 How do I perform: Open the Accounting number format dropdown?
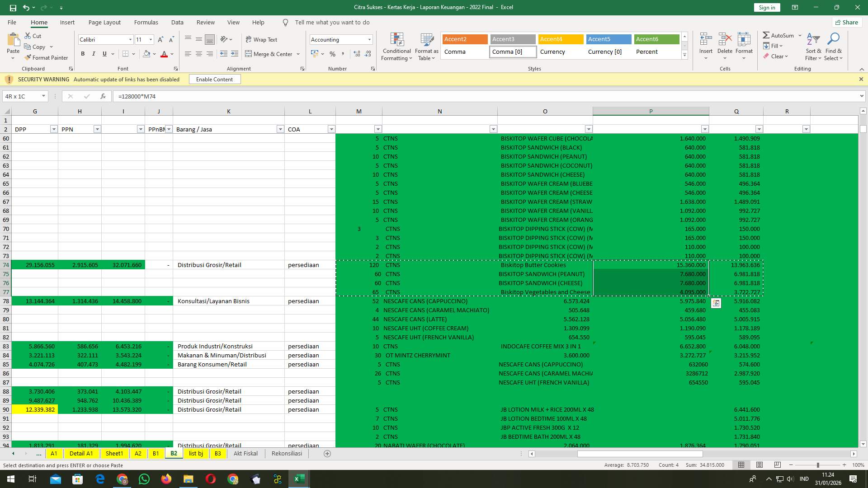[368, 39]
